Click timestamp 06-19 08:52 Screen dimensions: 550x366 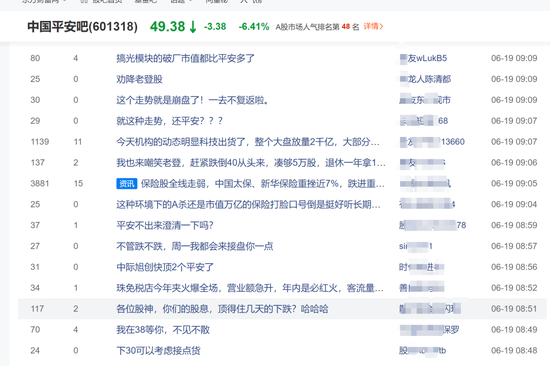(x=514, y=288)
